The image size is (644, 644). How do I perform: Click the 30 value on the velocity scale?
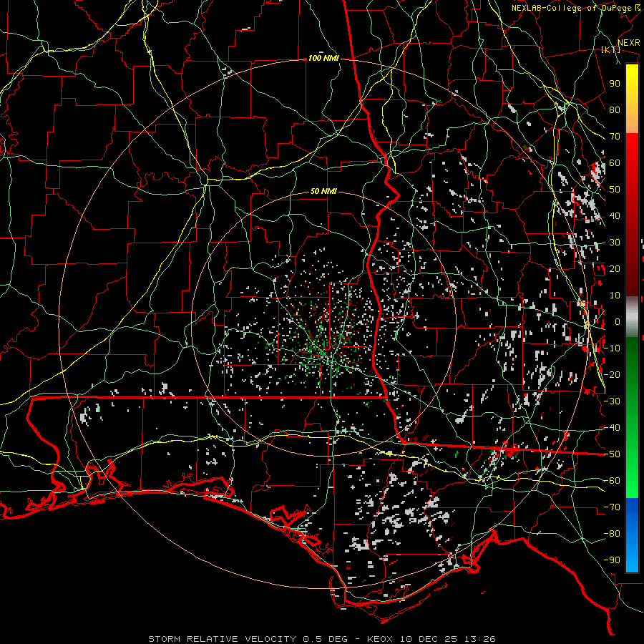click(615, 243)
